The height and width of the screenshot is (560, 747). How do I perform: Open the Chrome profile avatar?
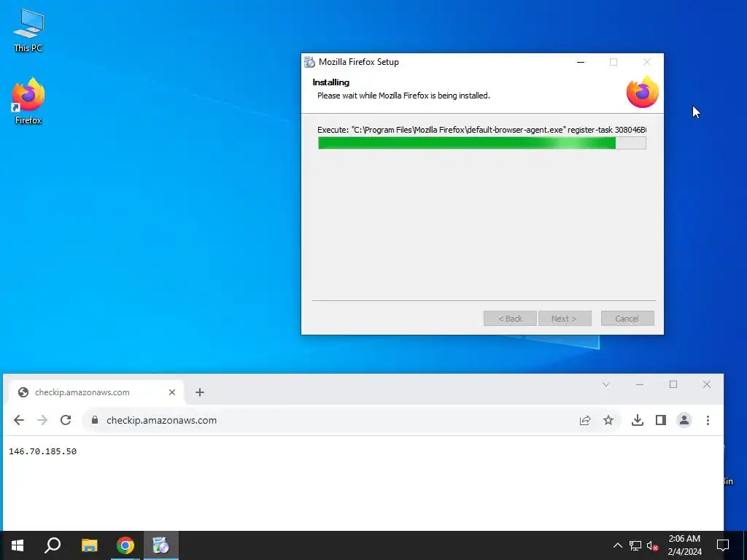684,420
